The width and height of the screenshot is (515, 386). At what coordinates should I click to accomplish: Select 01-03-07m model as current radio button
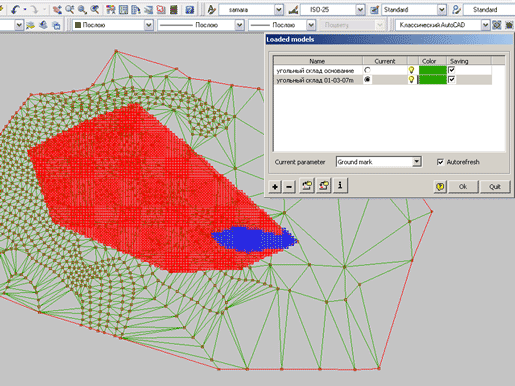367,79
